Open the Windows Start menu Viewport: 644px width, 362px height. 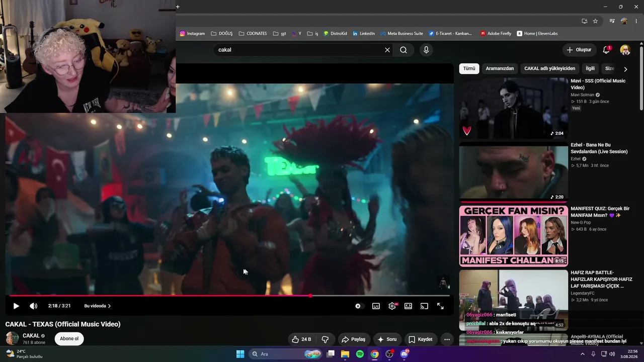click(x=240, y=354)
